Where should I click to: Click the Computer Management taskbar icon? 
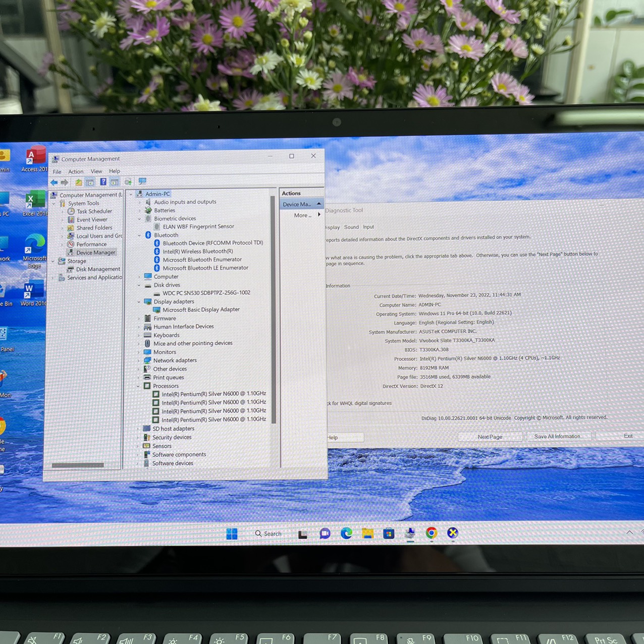[x=410, y=533]
